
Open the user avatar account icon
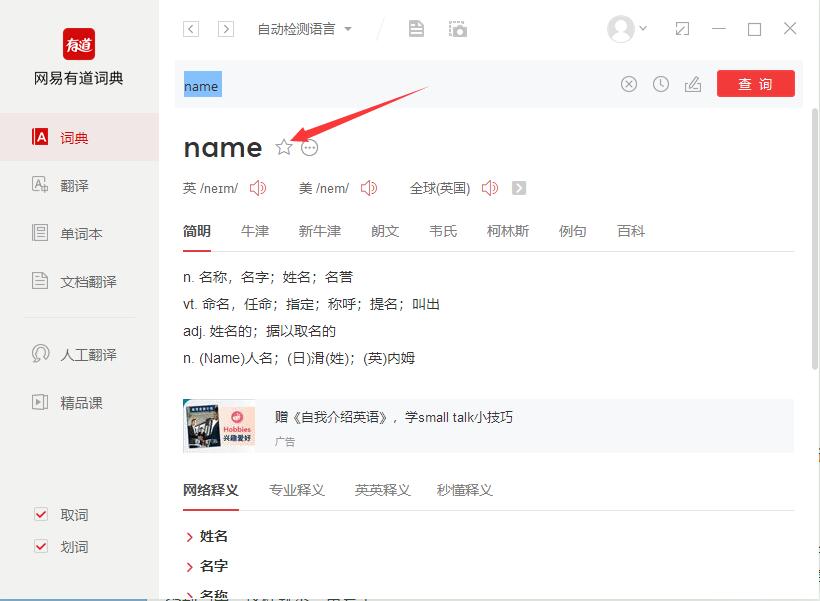(621, 29)
